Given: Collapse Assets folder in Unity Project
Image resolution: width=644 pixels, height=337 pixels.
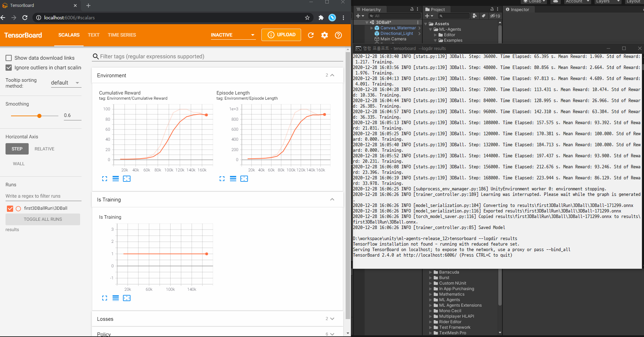Looking at the screenshot, I should point(426,24).
